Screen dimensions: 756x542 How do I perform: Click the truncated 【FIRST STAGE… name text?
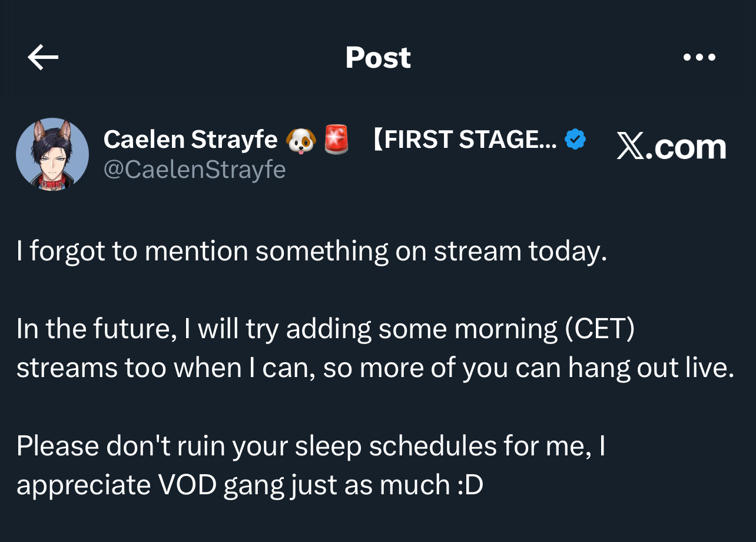click(464, 140)
